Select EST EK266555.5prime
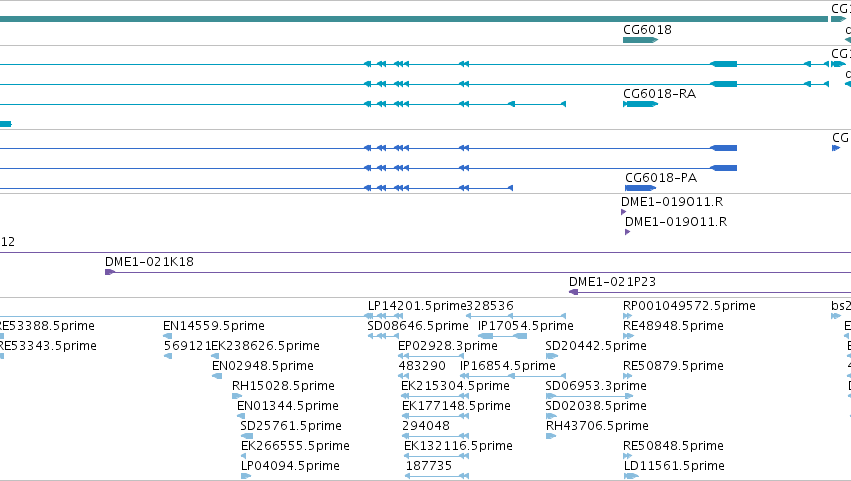The height and width of the screenshot is (481, 851). point(295,446)
